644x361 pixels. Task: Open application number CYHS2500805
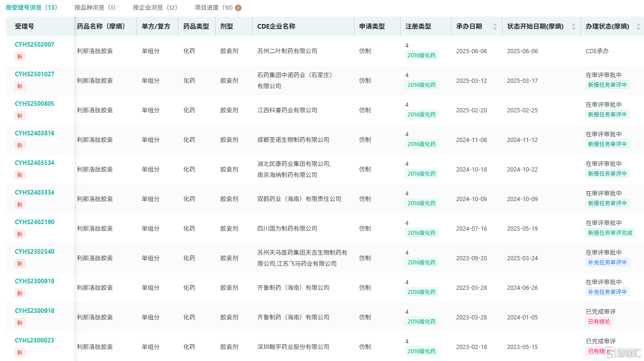point(35,104)
